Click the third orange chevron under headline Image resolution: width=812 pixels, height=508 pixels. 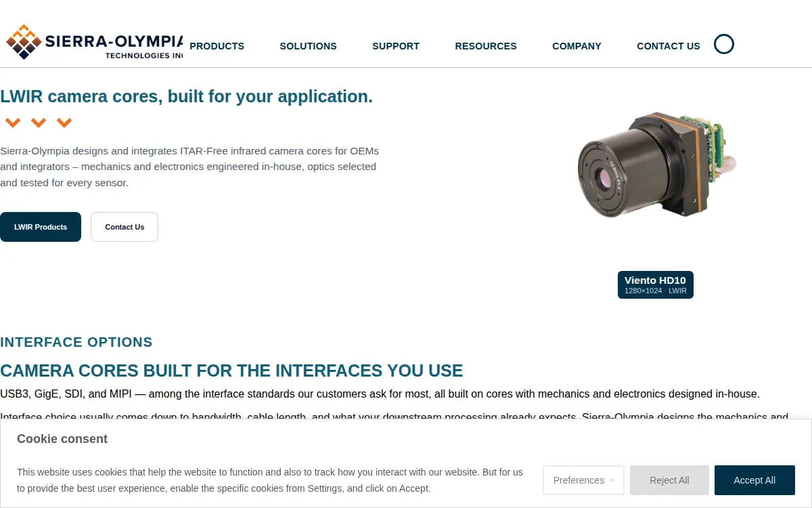pos(64,123)
